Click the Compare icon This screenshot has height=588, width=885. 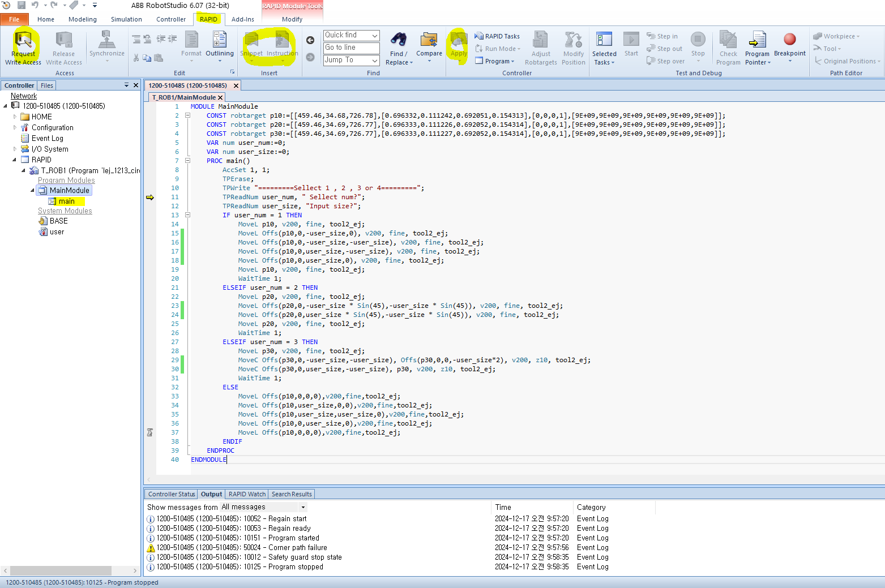(x=429, y=40)
